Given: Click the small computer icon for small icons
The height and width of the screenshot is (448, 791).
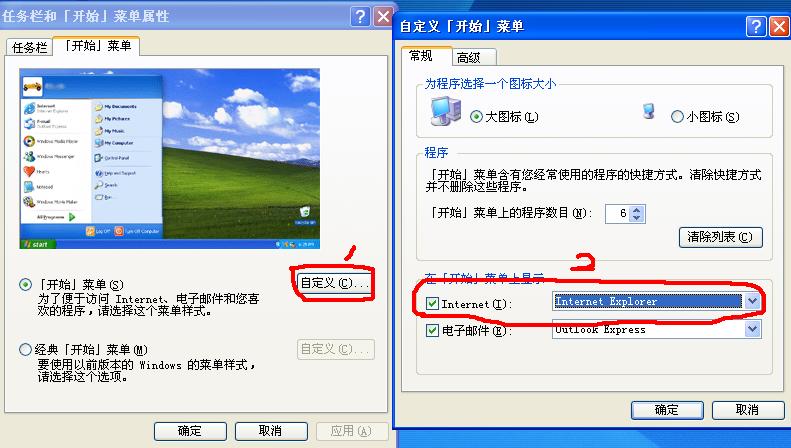Looking at the screenshot, I should point(649,111).
